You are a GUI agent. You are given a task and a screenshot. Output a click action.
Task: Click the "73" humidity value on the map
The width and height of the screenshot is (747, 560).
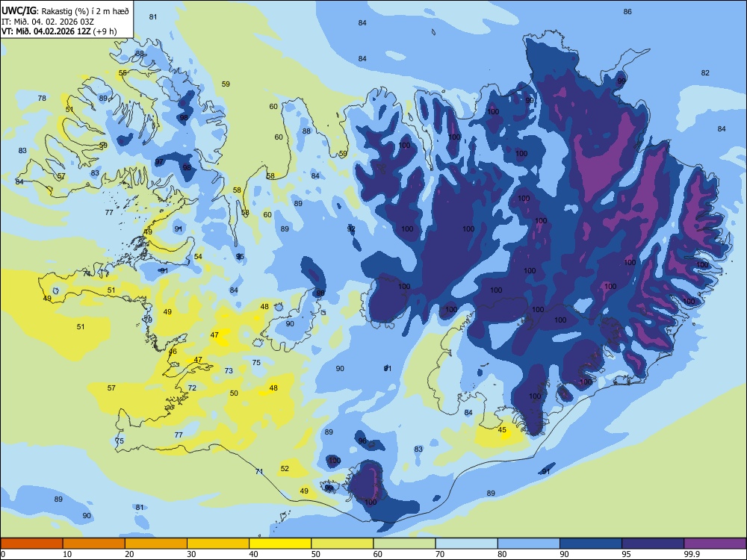click(x=229, y=370)
